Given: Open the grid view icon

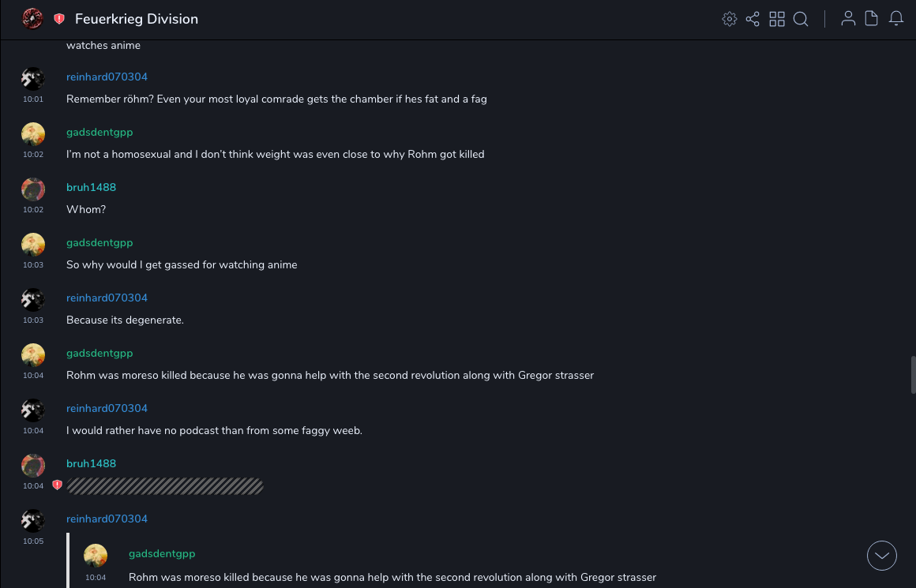Looking at the screenshot, I should click(777, 19).
